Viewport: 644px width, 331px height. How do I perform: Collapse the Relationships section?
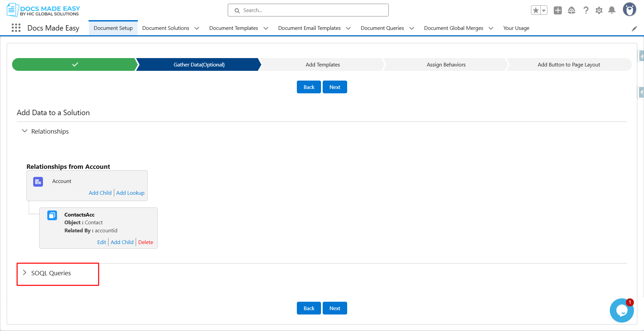point(24,131)
